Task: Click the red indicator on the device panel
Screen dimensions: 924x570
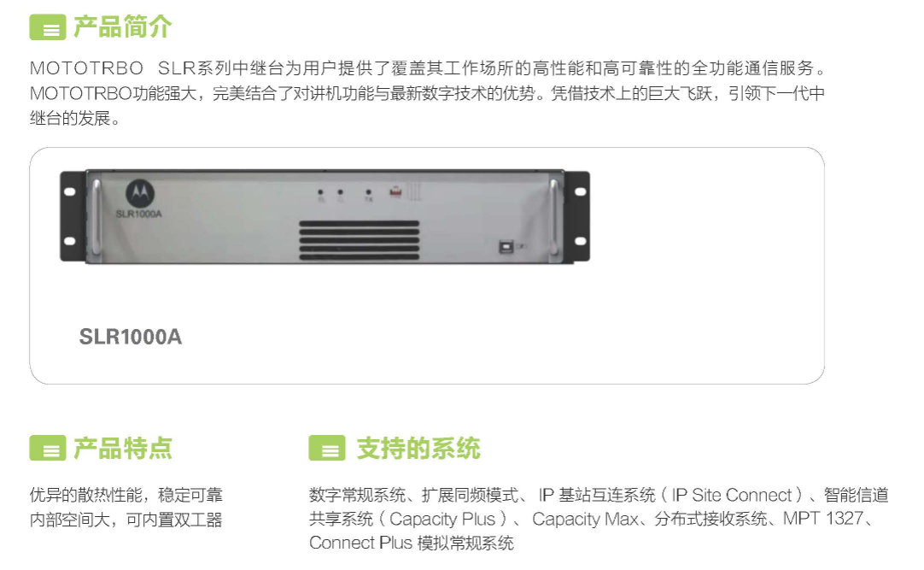Action: coord(395,192)
